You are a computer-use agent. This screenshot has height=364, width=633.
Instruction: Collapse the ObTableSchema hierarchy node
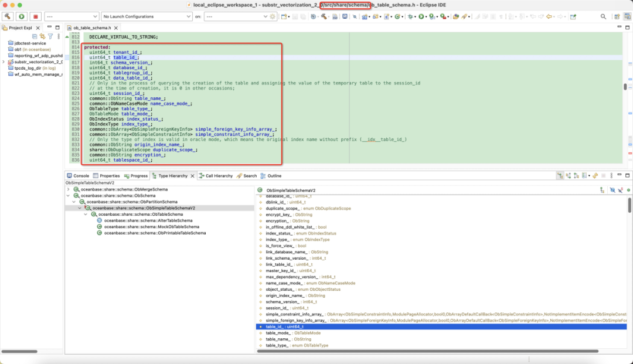(x=86, y=215)
